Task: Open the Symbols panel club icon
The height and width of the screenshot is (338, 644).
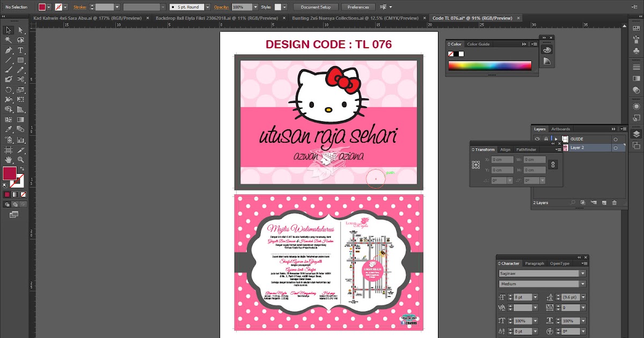Action: point(636,50)
